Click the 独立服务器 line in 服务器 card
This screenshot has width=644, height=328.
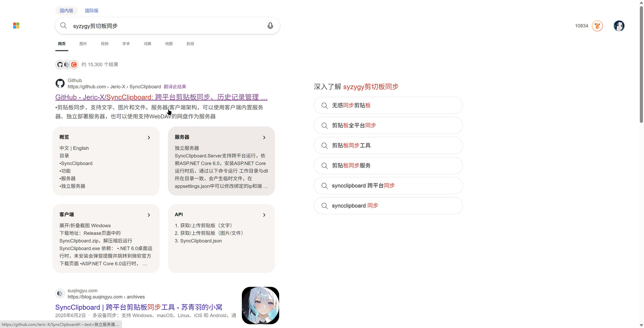[187, 148]
